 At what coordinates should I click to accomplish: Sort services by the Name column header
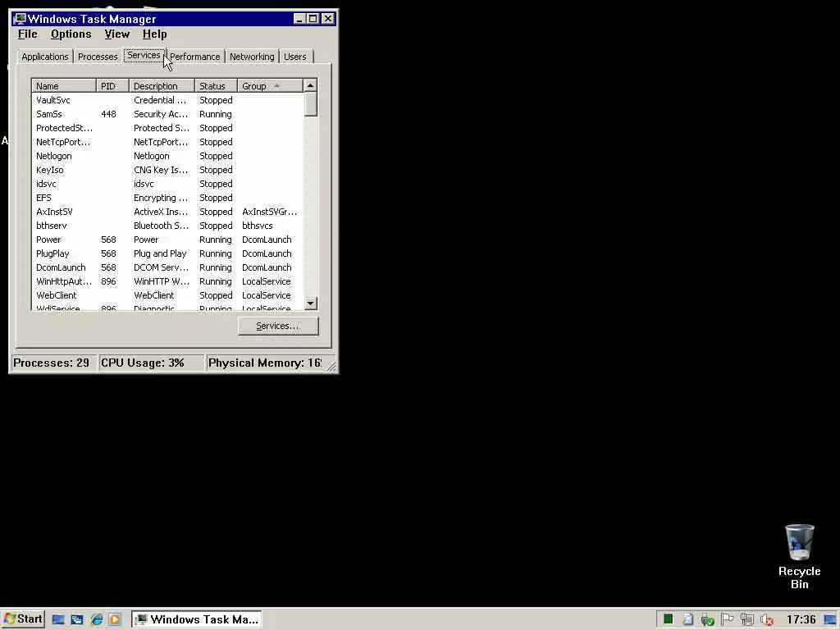click(64, 85)
